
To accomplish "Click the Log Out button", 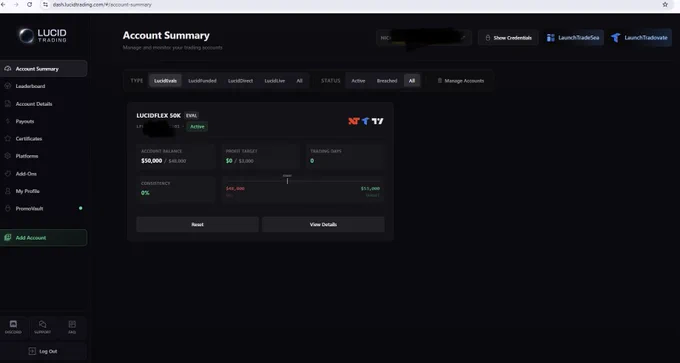I will [43, 351].
